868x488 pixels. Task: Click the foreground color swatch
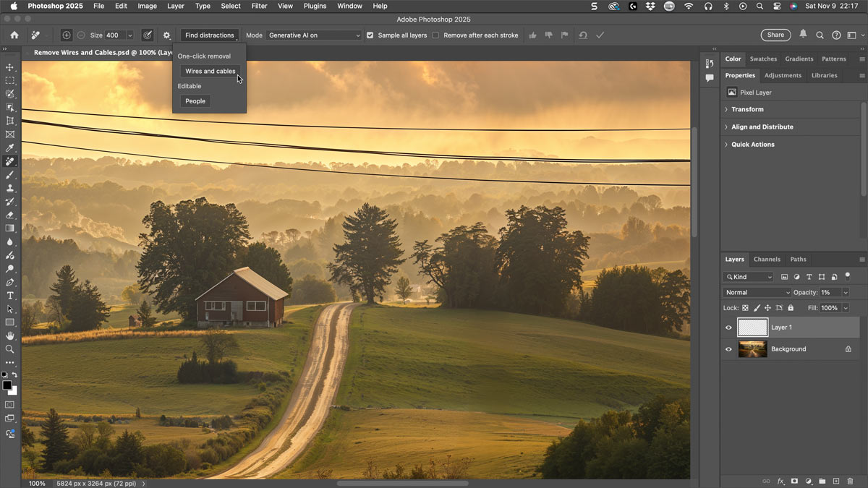(9, 387)
